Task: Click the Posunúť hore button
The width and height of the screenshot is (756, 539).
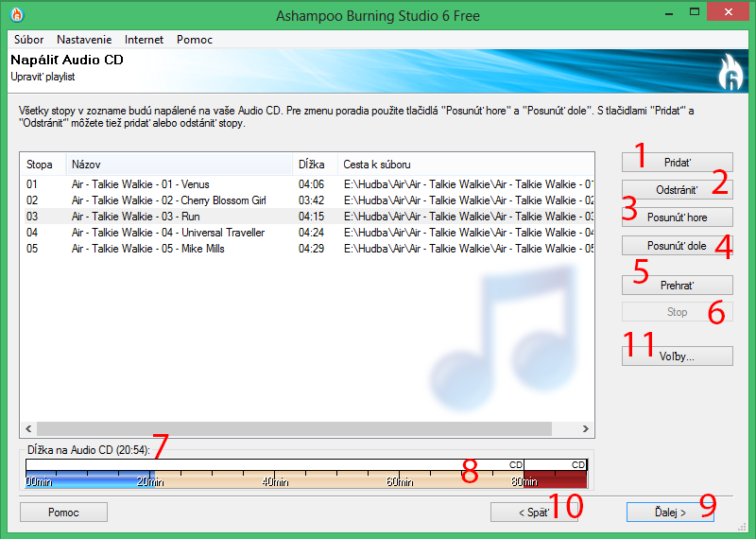Action: pyautogui.click(x=678, y=217)
